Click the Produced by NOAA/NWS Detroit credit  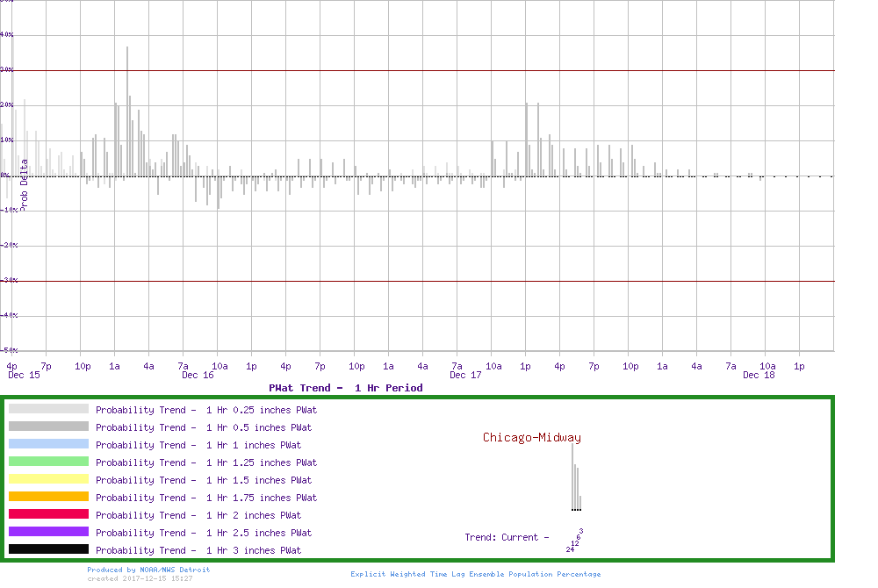pos(148,570)
